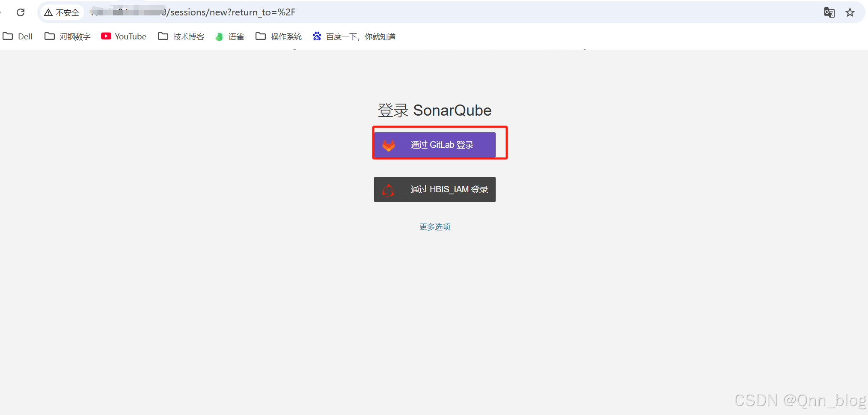This screenshot has width=868, height=415.
Task: Click the YouTube icon in bookmarks bar
Action: pyautogui.click(x=106, y=36)
